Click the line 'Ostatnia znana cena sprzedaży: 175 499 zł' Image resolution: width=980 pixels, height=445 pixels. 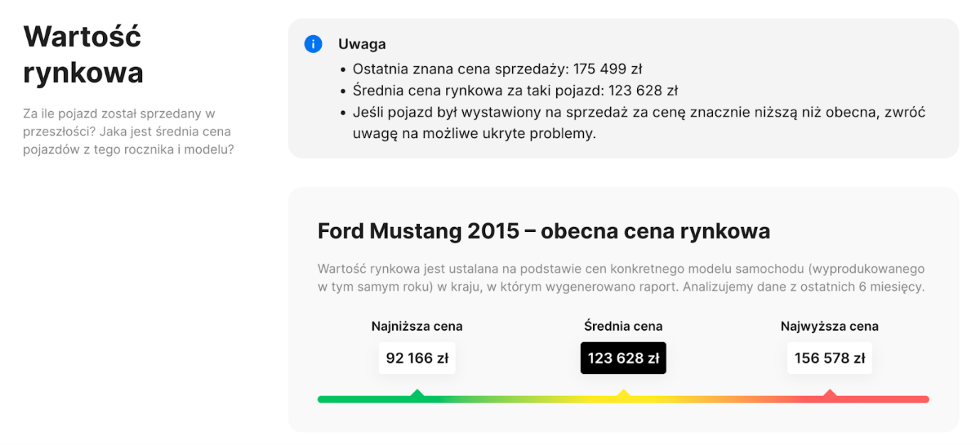click(497, 69)
